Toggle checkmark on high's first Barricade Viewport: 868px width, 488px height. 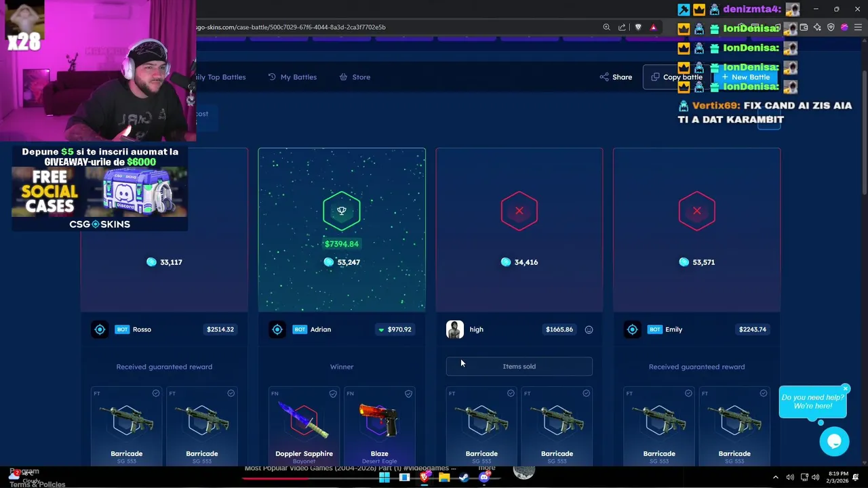[511, 393]
